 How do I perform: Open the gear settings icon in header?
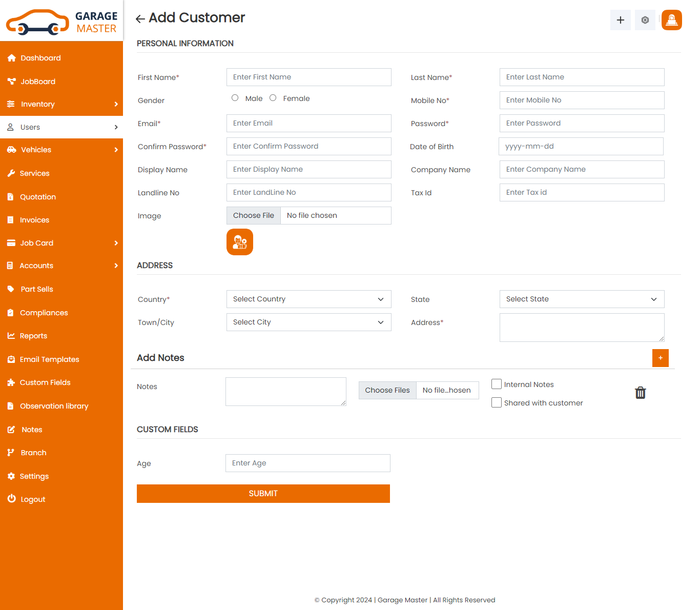pyautogui.click(x=645, y=20)
